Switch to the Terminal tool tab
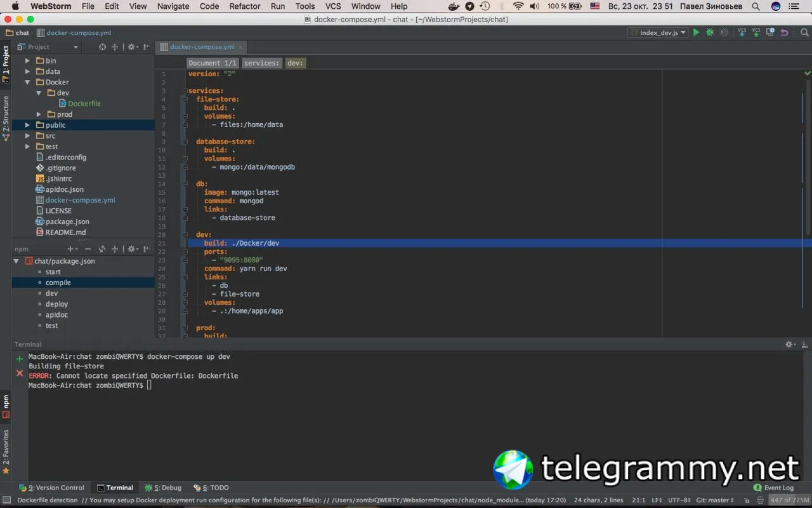Image resolution: width=812 pixels, height=508 pixels. click(115, 488)
